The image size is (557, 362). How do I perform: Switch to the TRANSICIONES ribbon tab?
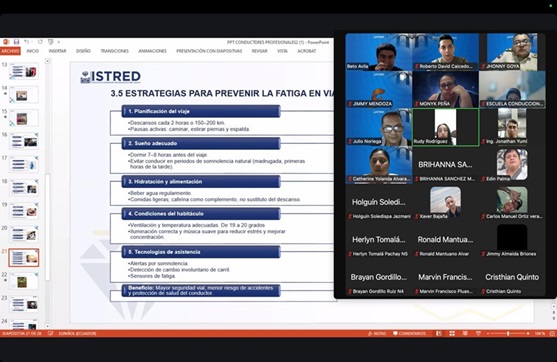(114, 51)
